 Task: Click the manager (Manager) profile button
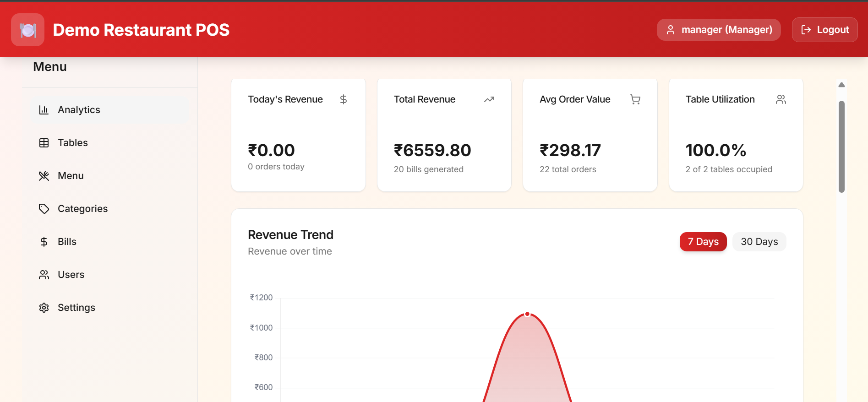[x=718, y=30]
